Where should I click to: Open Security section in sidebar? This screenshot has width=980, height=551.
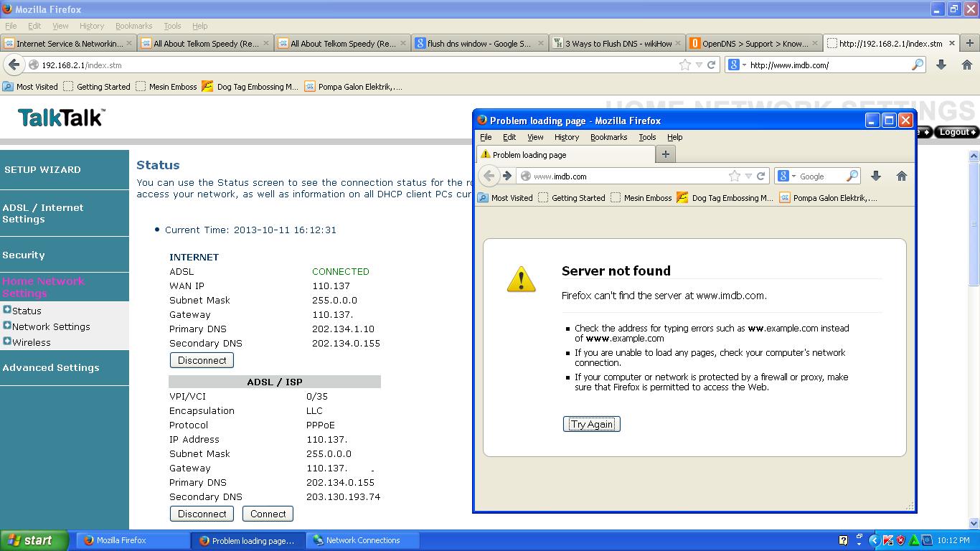[x=24, y=255]
